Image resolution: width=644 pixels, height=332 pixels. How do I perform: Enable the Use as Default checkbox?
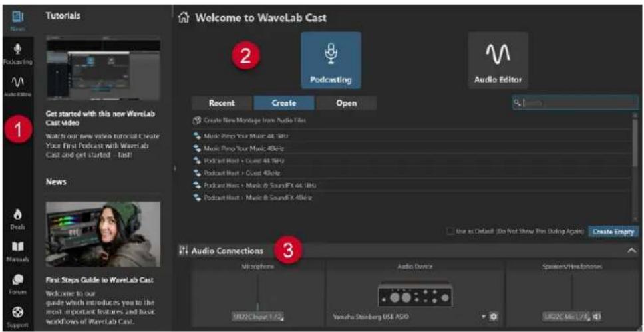point(450,232)
